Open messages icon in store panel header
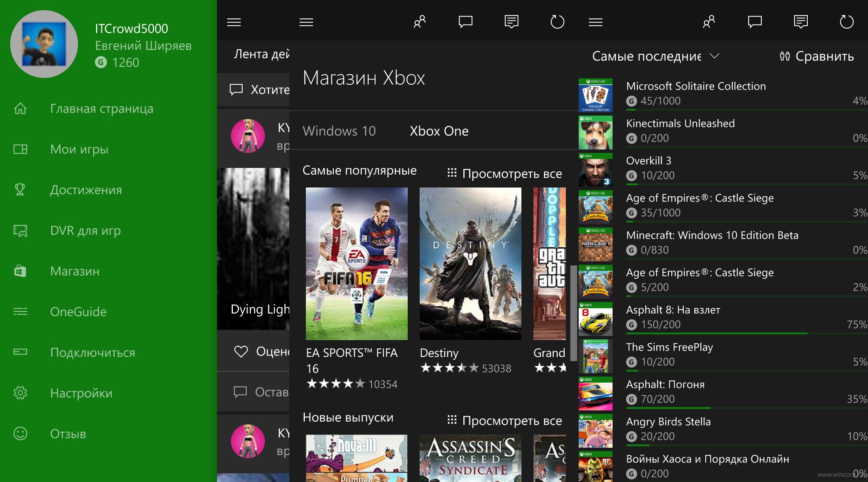Image resolution: width=868 pixels, height=482 pixels. point(466,22)
